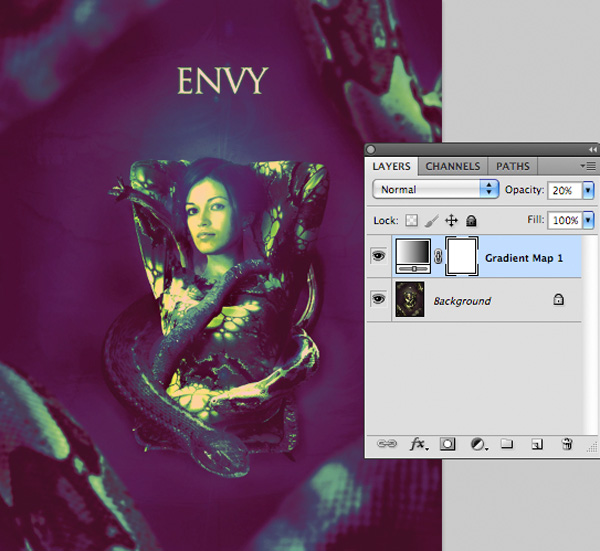Create new fill or adjustment layer
Viewport: 600px width, 551px height.
pos(478,444)
